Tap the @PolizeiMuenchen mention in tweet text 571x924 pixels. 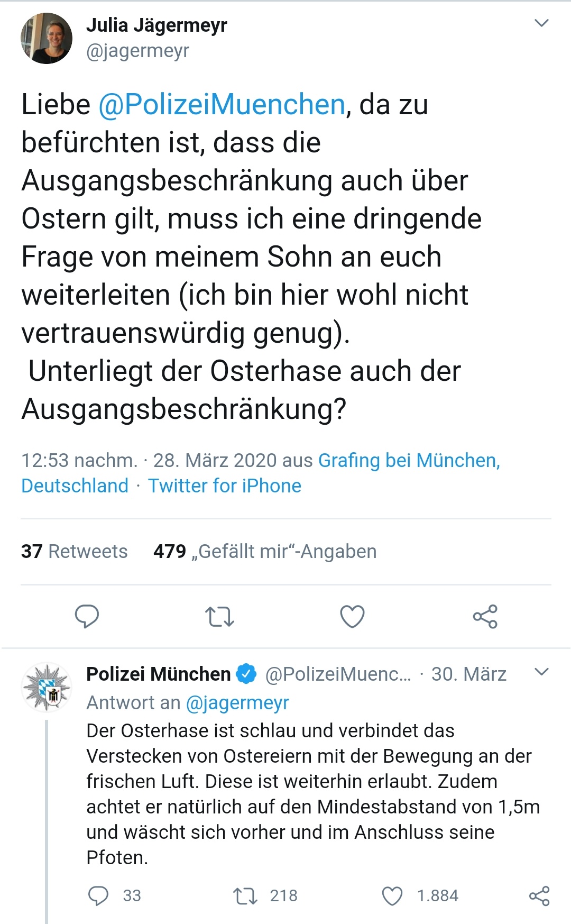[222, 104]
